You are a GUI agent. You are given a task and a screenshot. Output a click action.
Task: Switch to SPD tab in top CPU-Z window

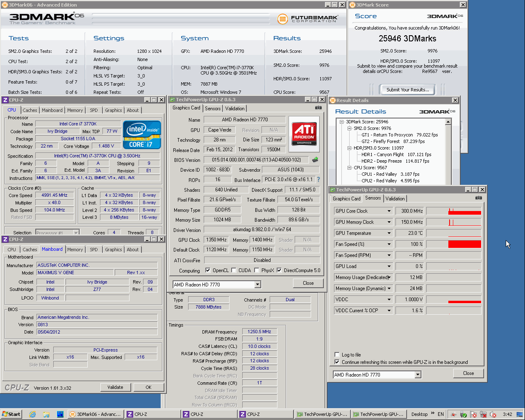point(94,110)
